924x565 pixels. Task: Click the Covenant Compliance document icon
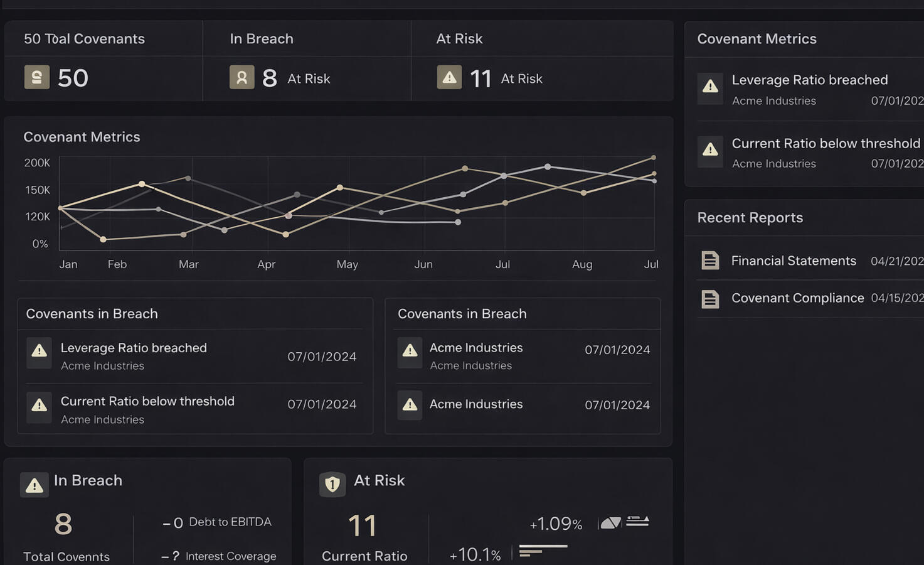pos(710,299)
